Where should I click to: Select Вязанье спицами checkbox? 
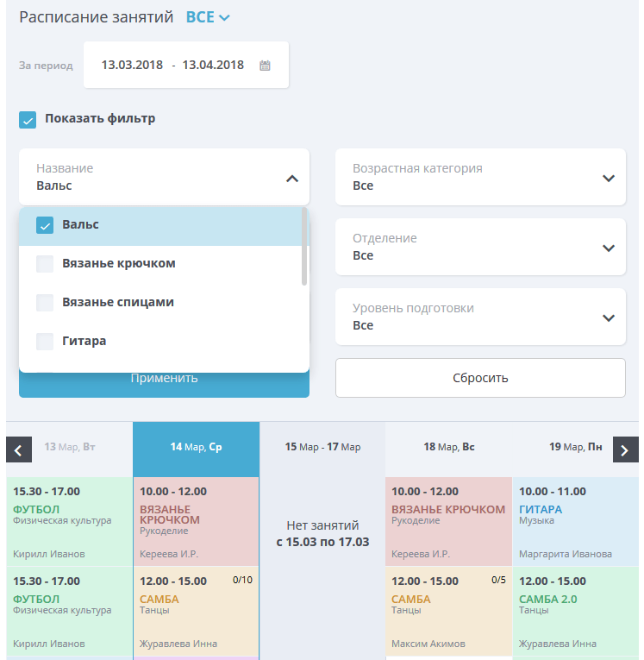click(45, 303)
